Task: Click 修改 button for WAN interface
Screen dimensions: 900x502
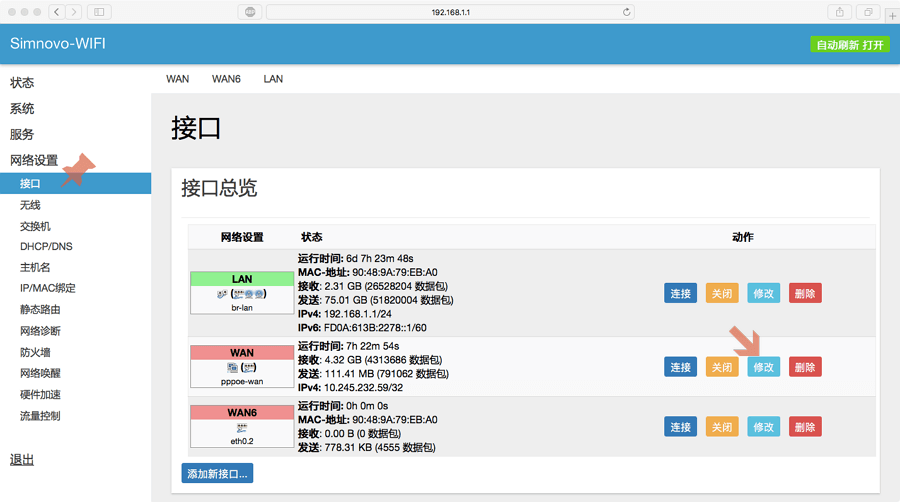Action: (763, 367)
